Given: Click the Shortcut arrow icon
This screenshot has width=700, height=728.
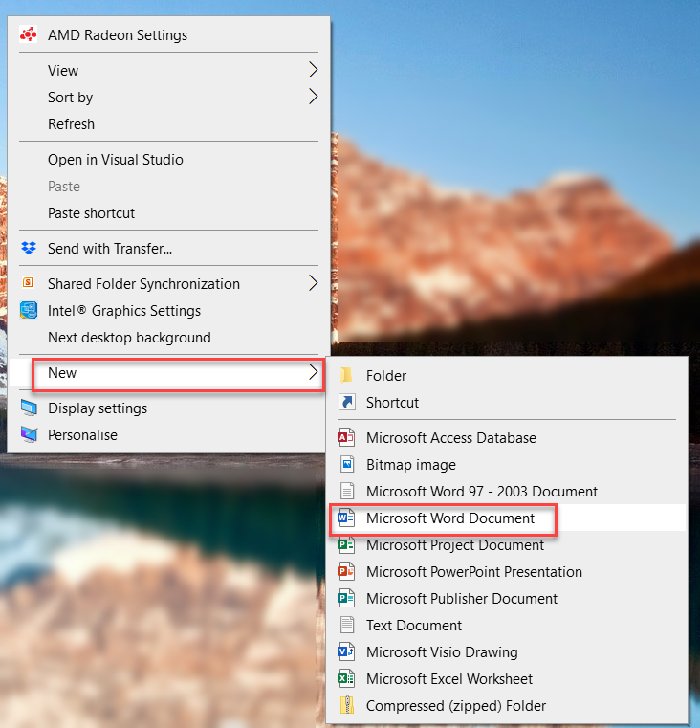Looking at the screenshot, I should pos(347,402).
